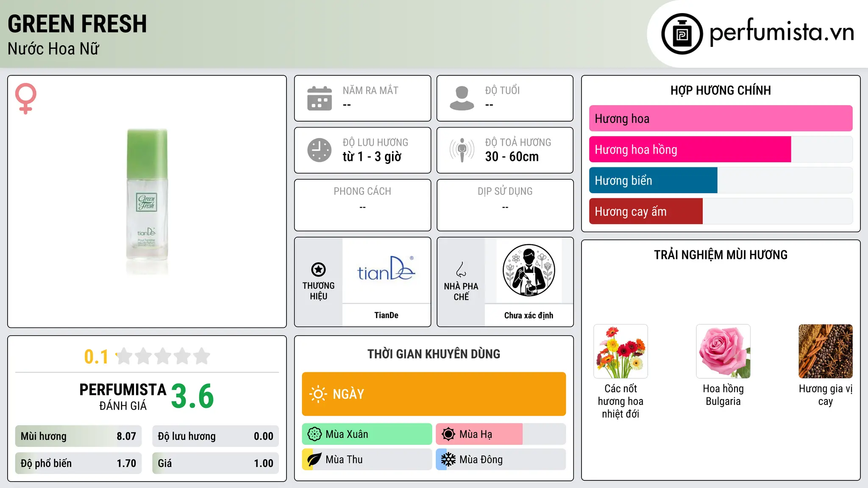The width and height of the screenshot is (868, 488).
Task: Click the Nước Hoa Nữ subtitle
Action: tap(53, 49)
